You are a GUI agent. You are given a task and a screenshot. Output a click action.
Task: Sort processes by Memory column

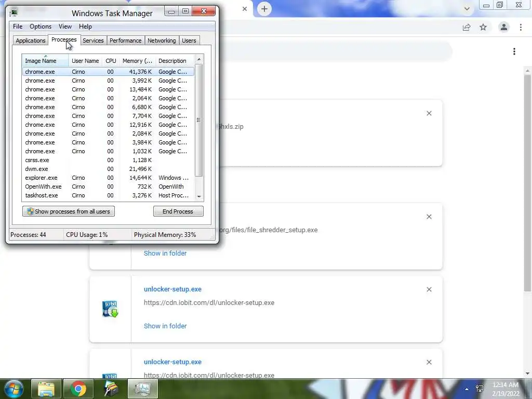(x=137, y=61)
